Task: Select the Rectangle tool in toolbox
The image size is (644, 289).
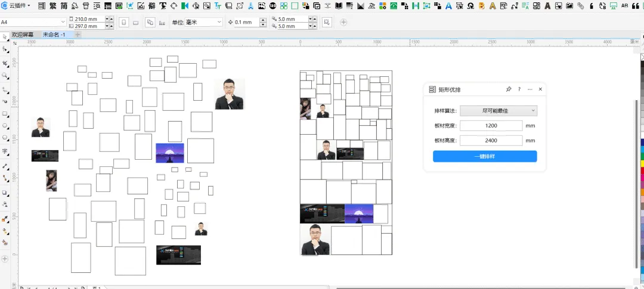Action: (5, 113)
